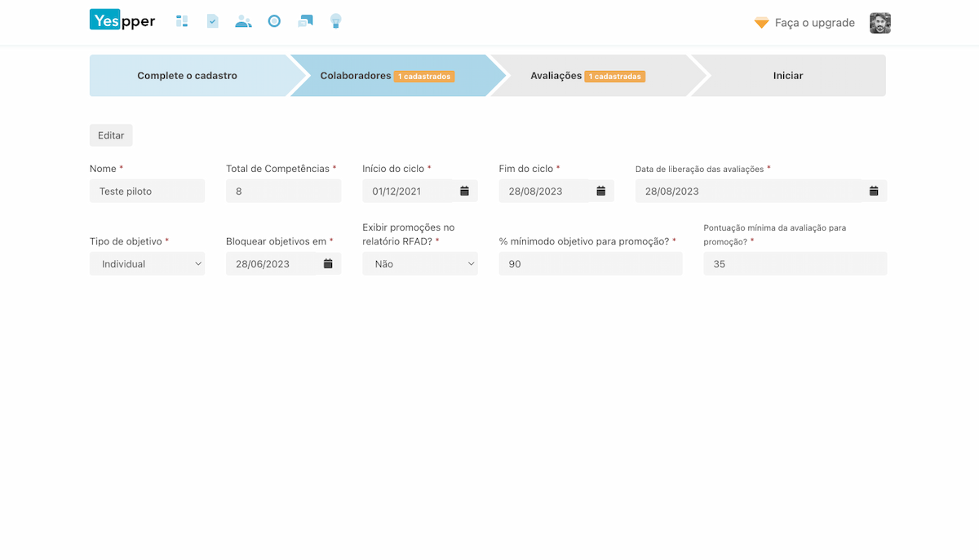Expand the Tipo de objetivo dropdown
The width and height of the screenshot is (979, 560).
pyautogui.click(x=147, y=263)
